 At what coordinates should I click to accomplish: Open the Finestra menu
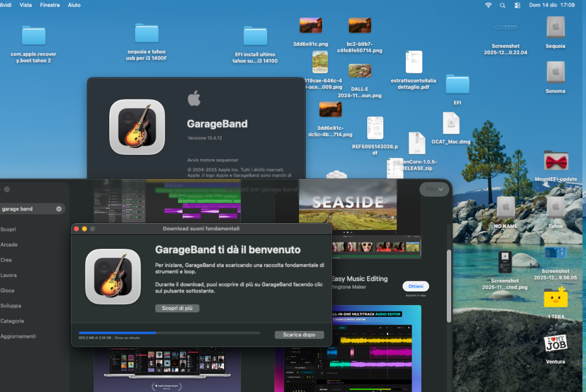(50, 5)
